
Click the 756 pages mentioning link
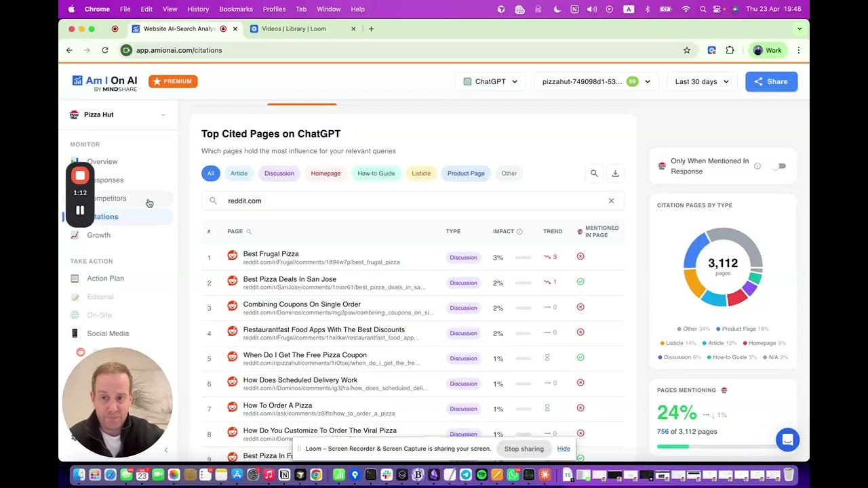663,432
